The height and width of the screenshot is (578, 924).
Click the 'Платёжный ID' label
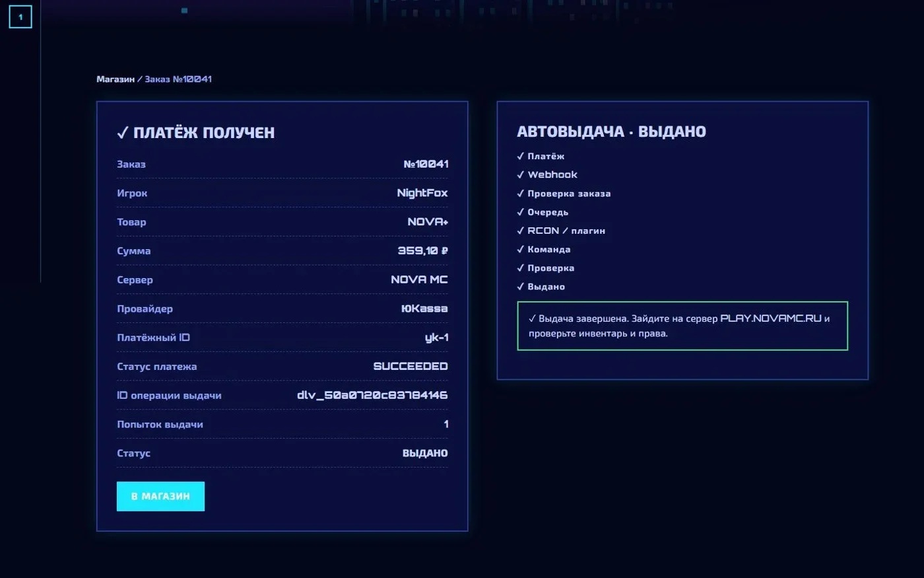pos(153,338)
